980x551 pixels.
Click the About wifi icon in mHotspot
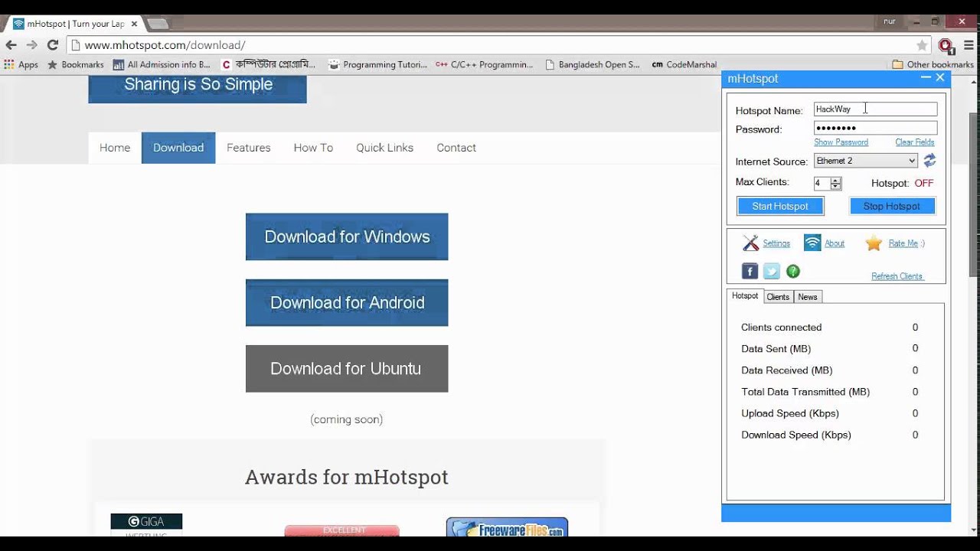pos(812,243)
